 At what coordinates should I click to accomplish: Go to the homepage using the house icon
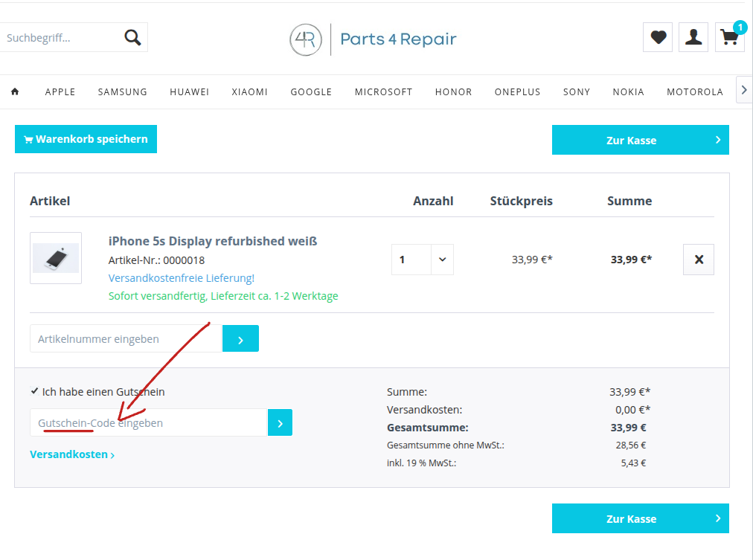click(15, 91)
